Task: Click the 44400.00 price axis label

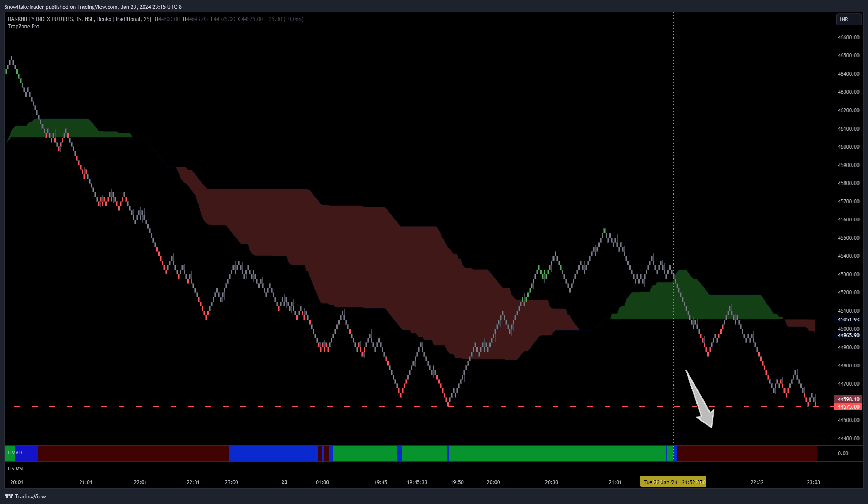Action: [848, 439]
